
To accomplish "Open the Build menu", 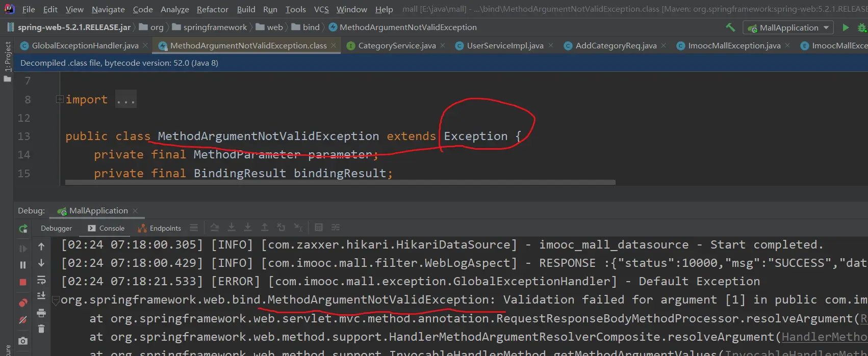I will pyautogui.click(x=246, y=9).
